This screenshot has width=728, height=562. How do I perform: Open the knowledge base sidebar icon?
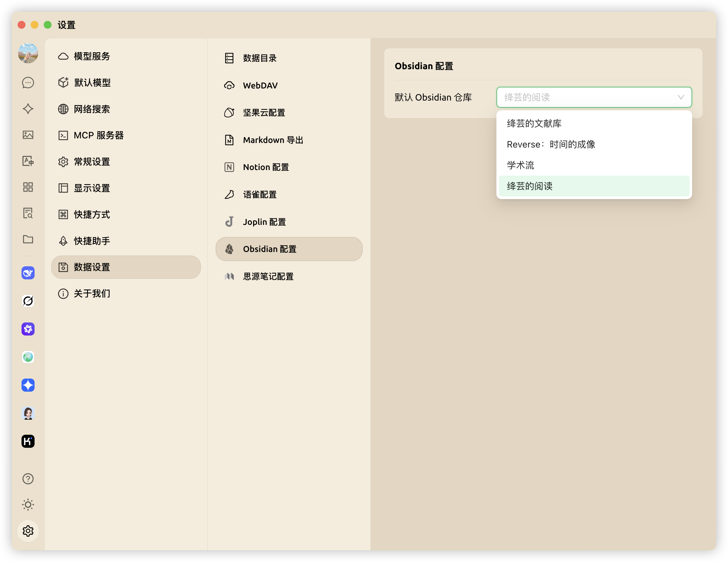[x=28, y=213]
